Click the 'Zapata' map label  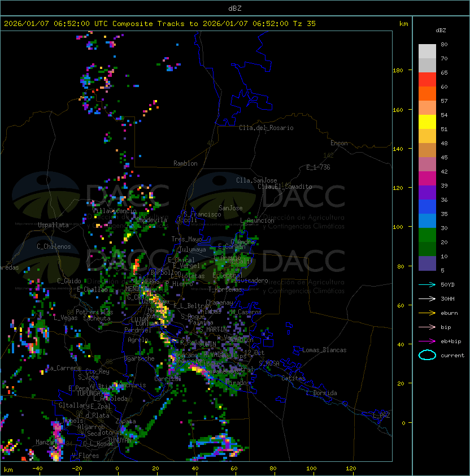pyautogui.click(x=125, y=421)
